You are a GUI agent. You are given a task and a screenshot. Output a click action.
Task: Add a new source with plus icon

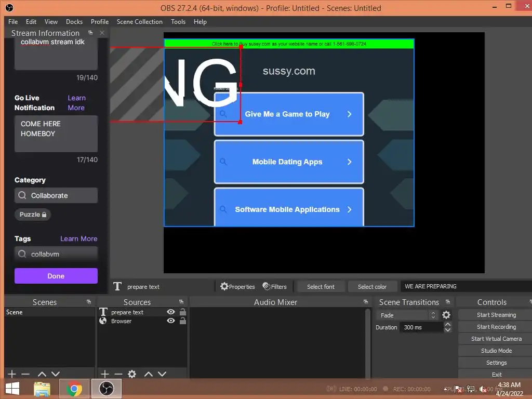point(105,374)
